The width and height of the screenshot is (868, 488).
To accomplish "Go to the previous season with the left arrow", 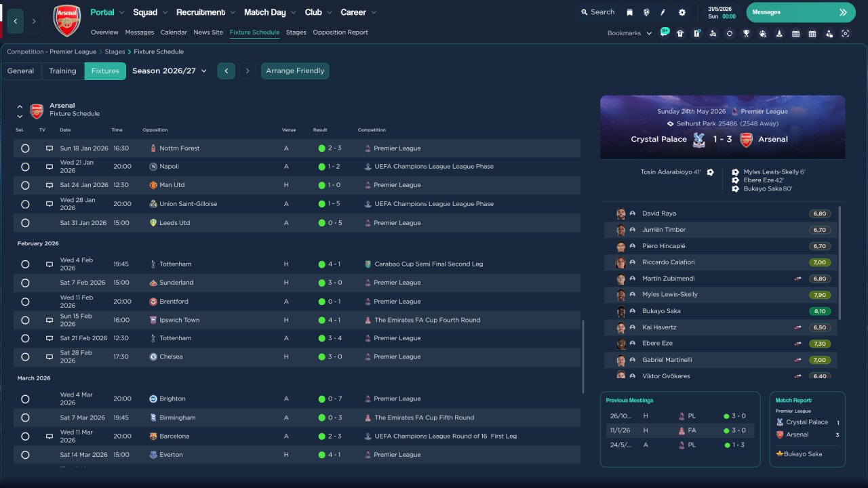I will click(x=226, y=71).
